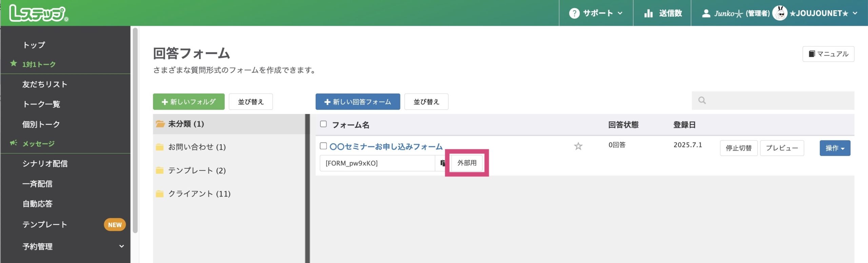Open the ★JOUJOUNET★ account dropdown
868x263 pixels.
pyautogui.click(x=818, y=13)
